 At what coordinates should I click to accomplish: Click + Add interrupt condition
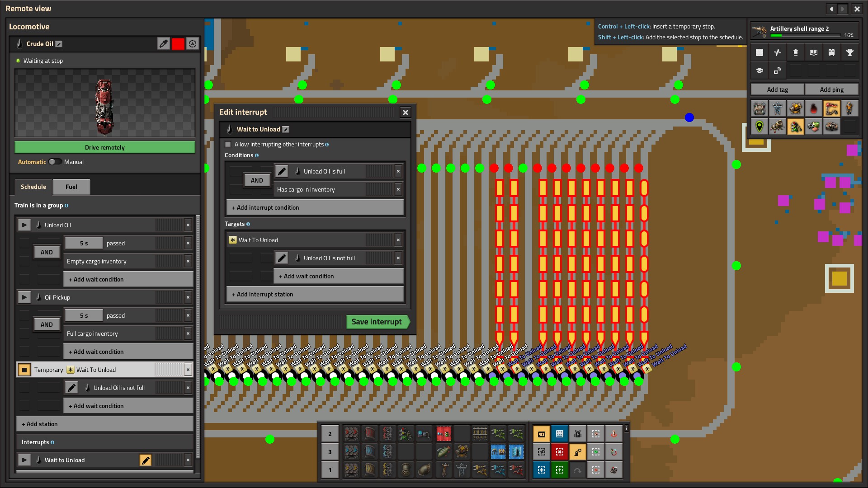(315, 207)
